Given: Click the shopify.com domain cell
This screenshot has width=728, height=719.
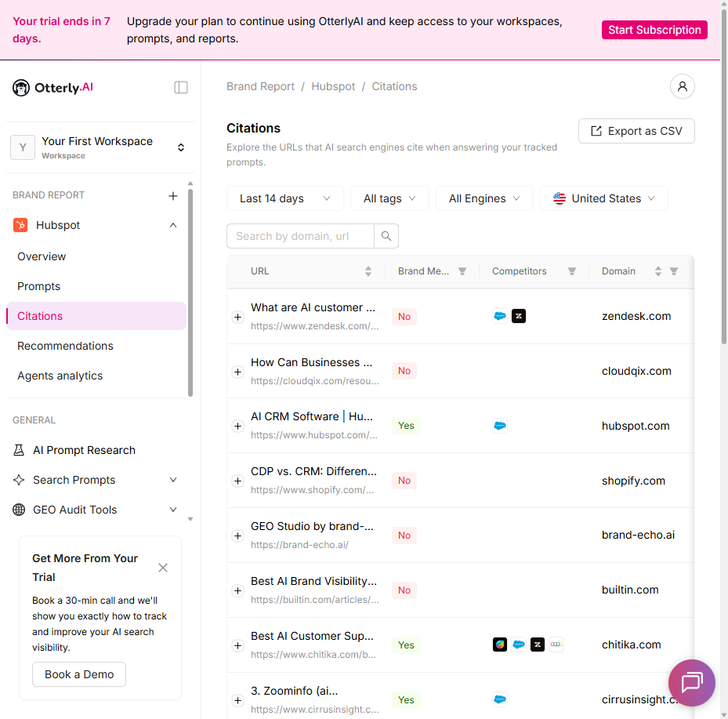Looking at the screenshot, I should (633, 481).
